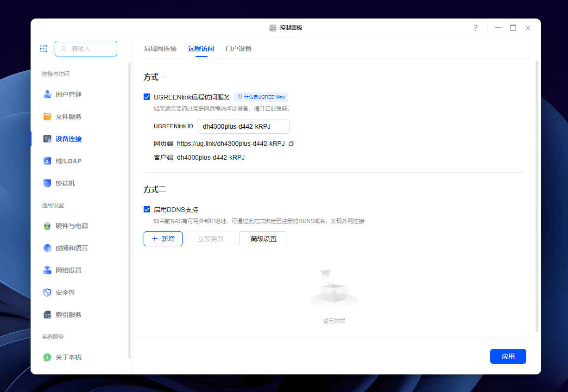Click 什么是UGREENlink info link
This screenshot has height=392, width=568.
261,97
